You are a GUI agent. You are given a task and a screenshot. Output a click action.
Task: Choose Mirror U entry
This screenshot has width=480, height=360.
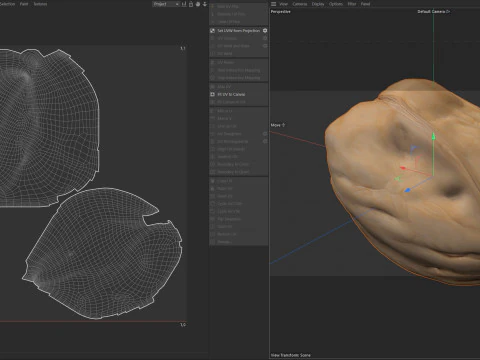point(239,111)
